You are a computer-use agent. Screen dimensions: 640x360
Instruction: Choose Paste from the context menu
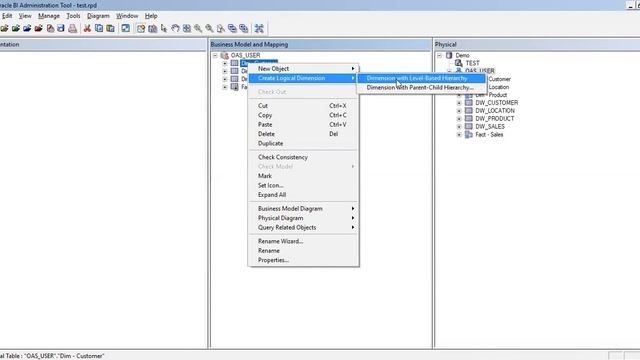304,124
